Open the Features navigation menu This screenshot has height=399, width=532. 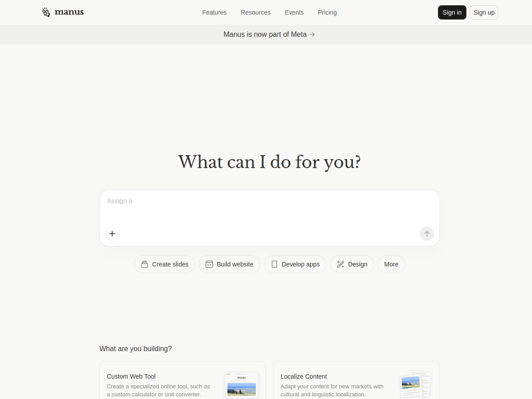[214, 12]
